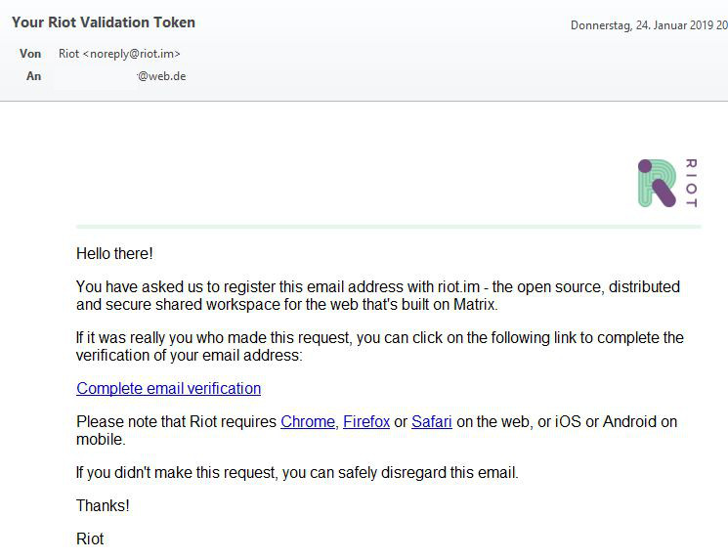Open the Firefox link
The height and width of the screenshot is (560, 728).
tap(366, 421)
